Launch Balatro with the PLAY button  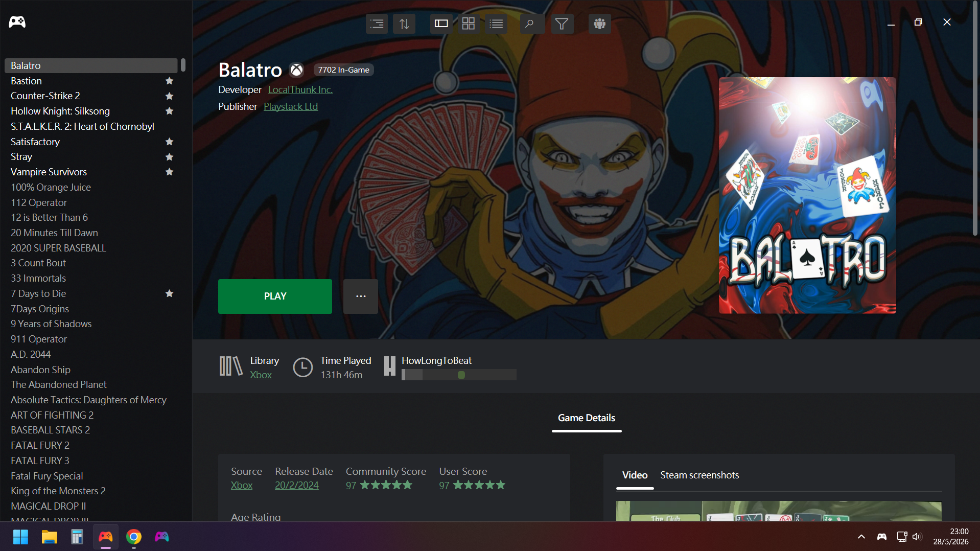[275, 296]
